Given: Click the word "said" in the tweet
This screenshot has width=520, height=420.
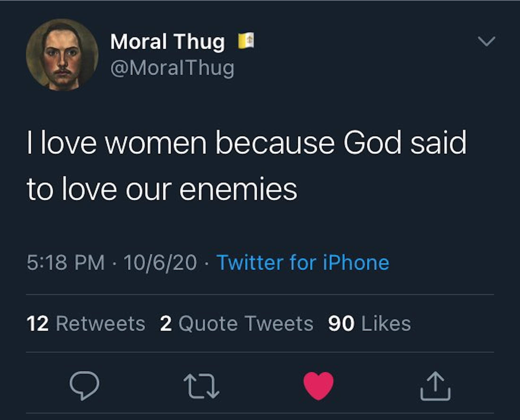Looking at the screenshot, I should [438, 142].
